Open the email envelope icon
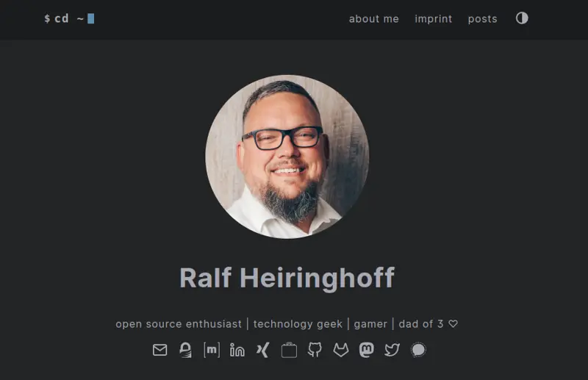This screenshot has width=588, height=380. coord(159,350)
